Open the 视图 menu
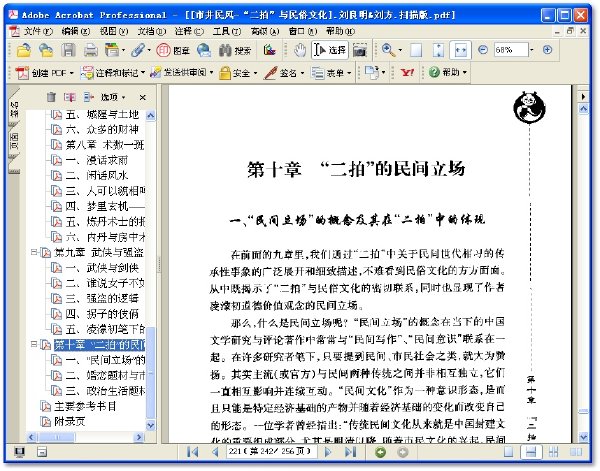 (x=114, y=31)
